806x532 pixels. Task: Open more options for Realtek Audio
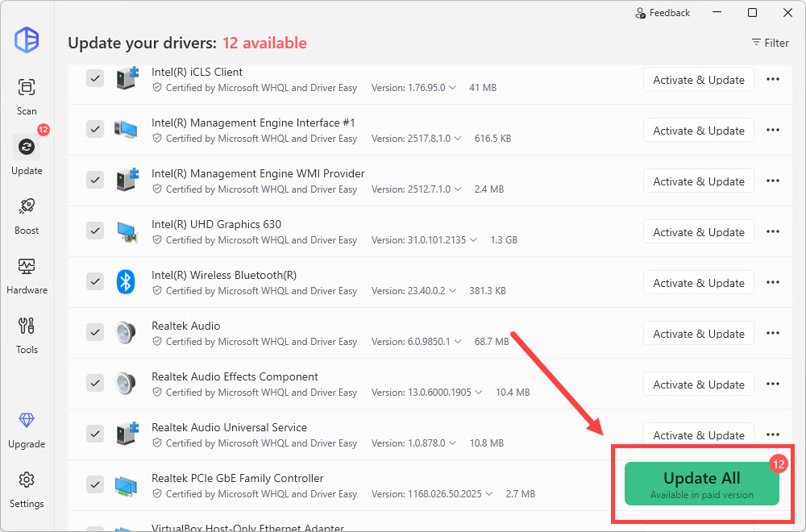click(772, 334)
